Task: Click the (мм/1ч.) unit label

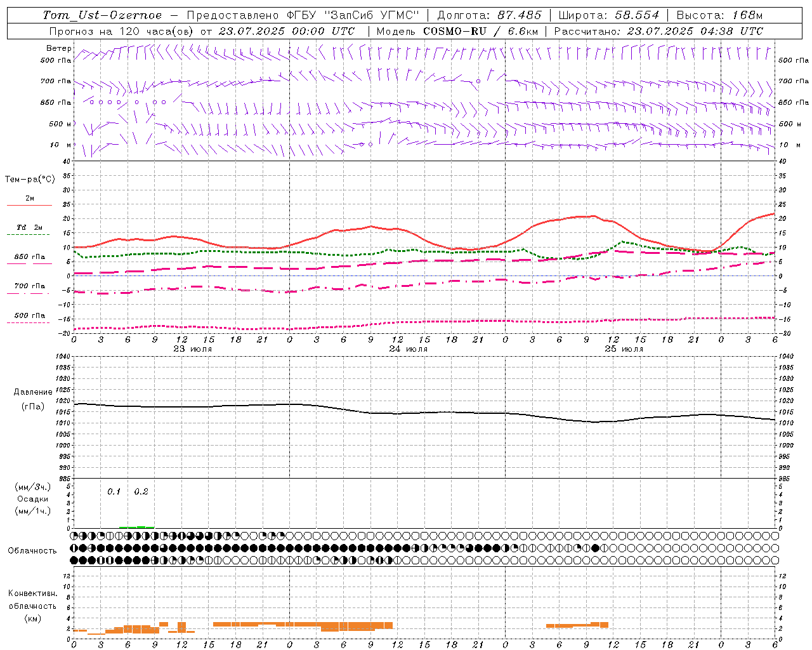Action: point(33,511)
